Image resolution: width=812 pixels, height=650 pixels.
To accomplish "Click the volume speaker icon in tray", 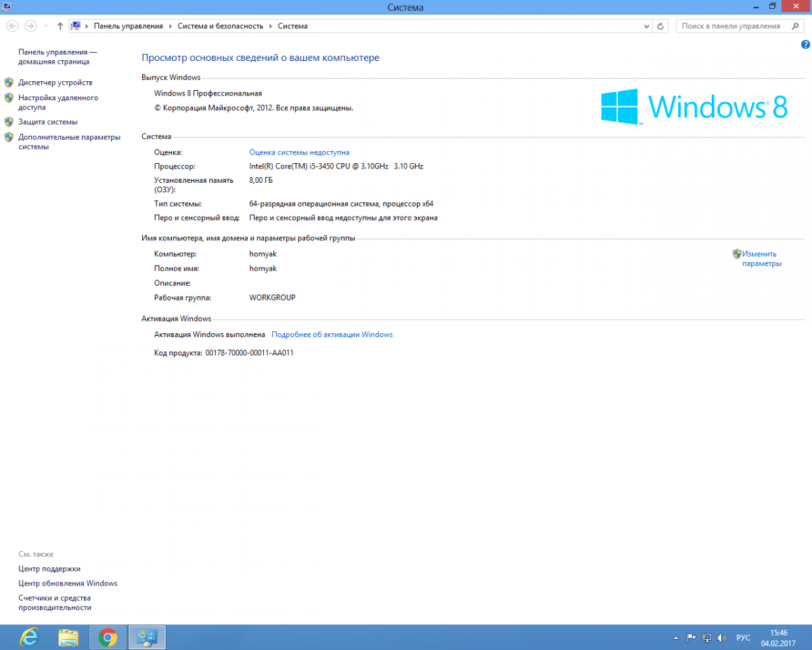I will [721, 637].
